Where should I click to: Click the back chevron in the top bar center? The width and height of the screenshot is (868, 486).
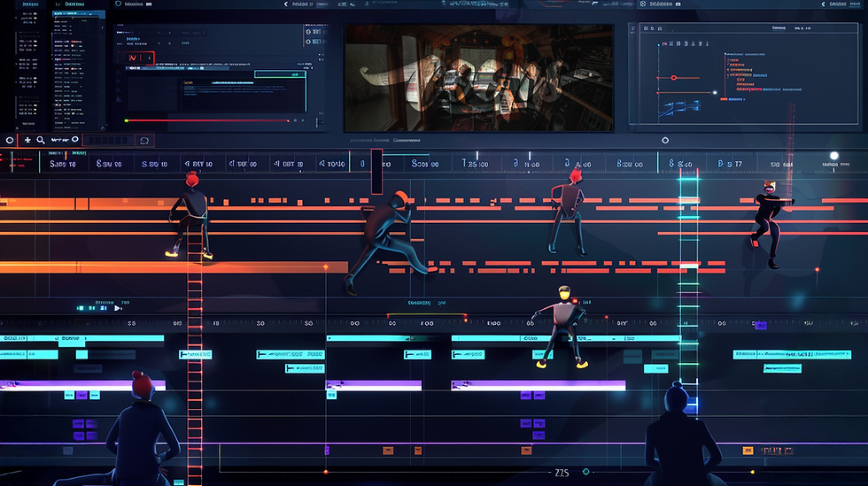point(285,4)
